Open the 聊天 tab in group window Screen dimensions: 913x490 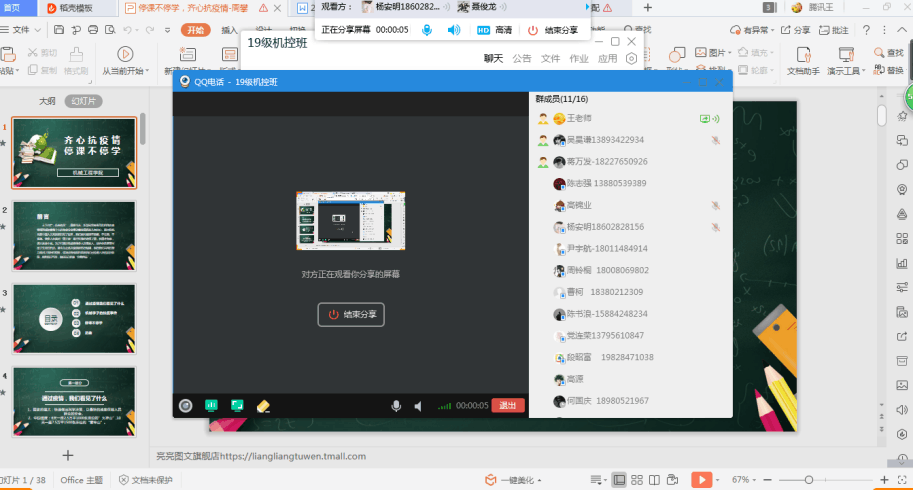(x=493, y=58)
